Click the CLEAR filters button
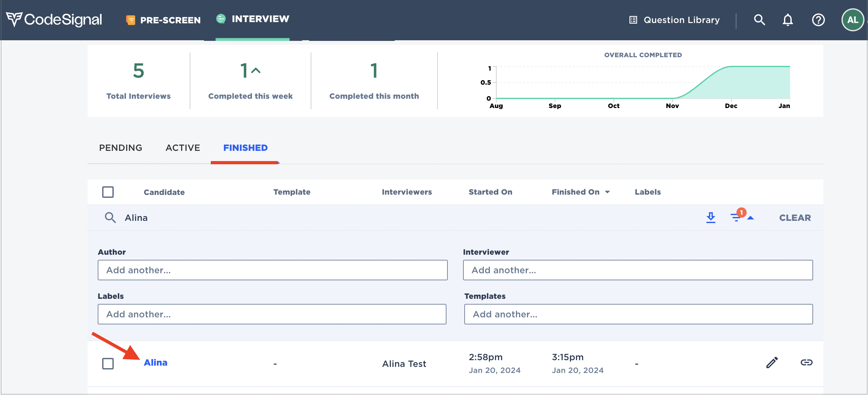This screenshot has width=868, height=395. pyautogui.click(x=795, y=218)
